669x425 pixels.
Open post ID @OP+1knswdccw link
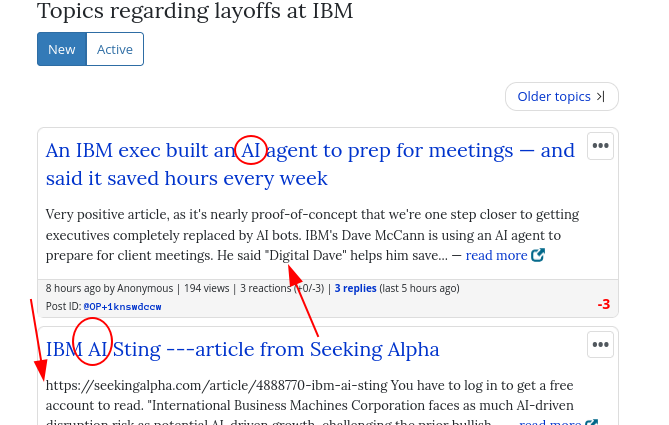[122, 307]
